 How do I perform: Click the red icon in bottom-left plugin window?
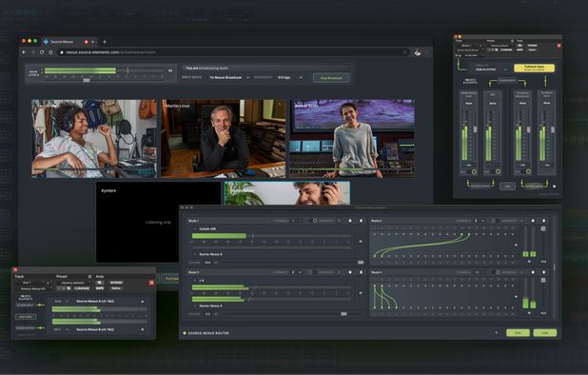pos(151,283)
